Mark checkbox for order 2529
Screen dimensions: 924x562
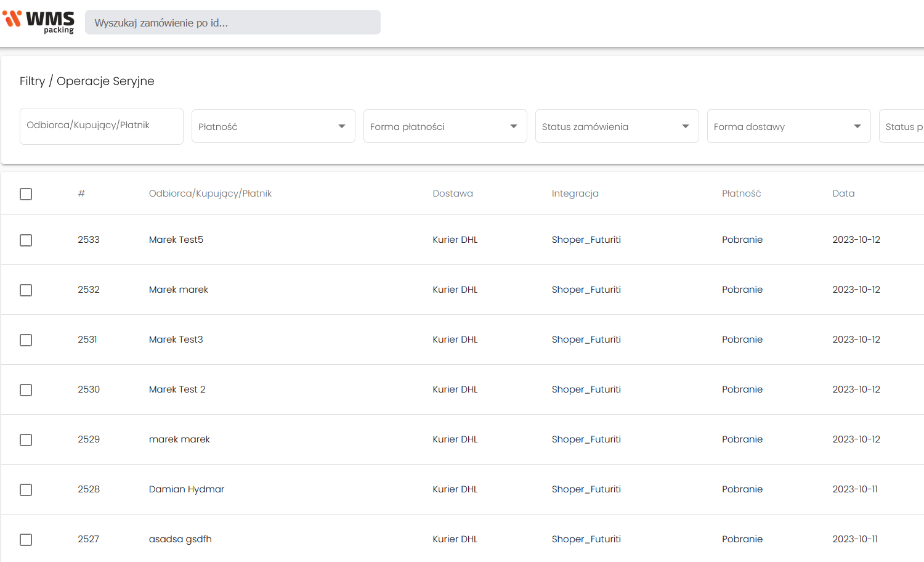(x=26, y=440)
